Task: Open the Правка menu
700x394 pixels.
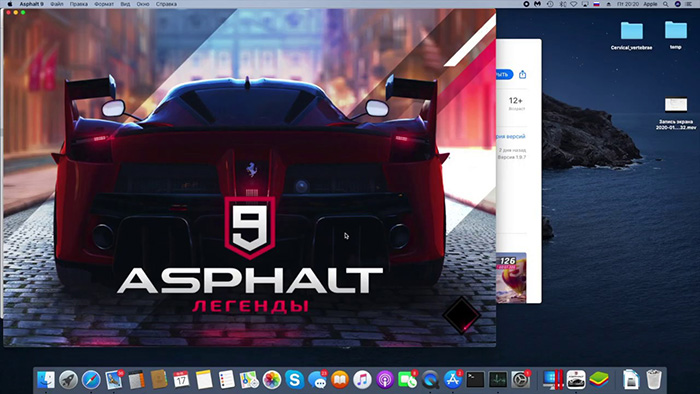Action: pos(79,4)
